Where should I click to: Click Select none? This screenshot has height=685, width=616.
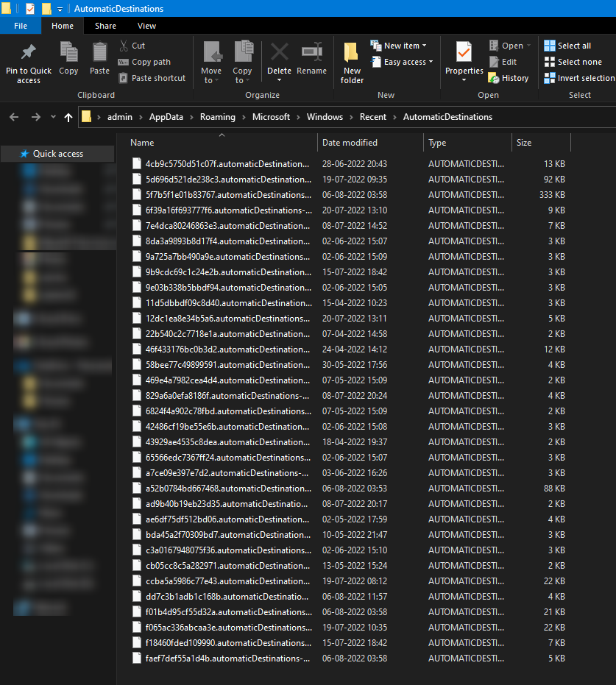point(573,62)
